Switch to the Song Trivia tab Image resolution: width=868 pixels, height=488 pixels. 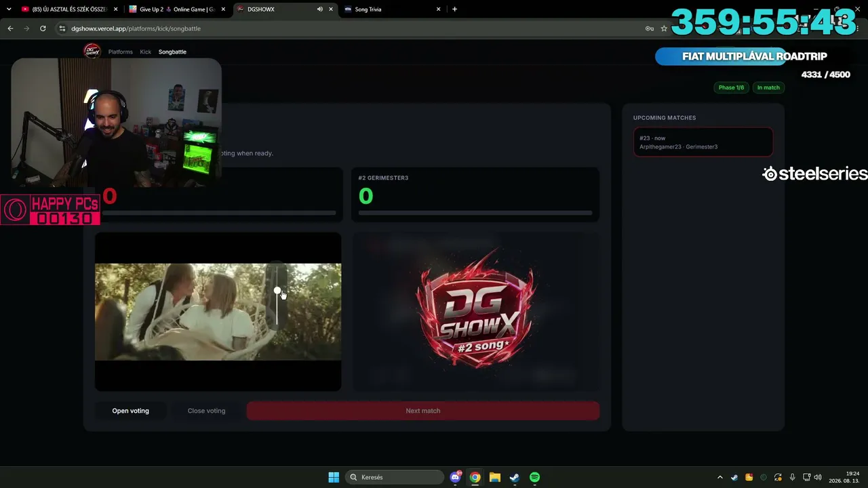click(x=393, y=9)
